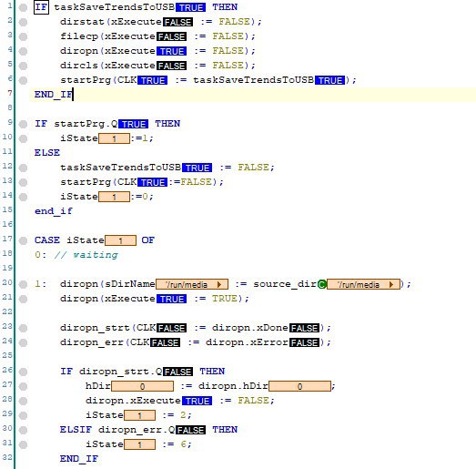Click source_dir variable name

[x=285, y=285]
